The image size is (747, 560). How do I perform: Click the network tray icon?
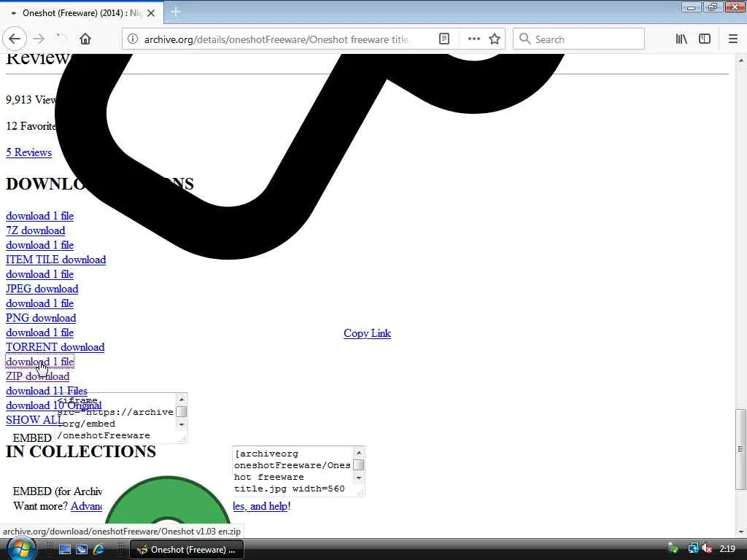coord(693,549)
